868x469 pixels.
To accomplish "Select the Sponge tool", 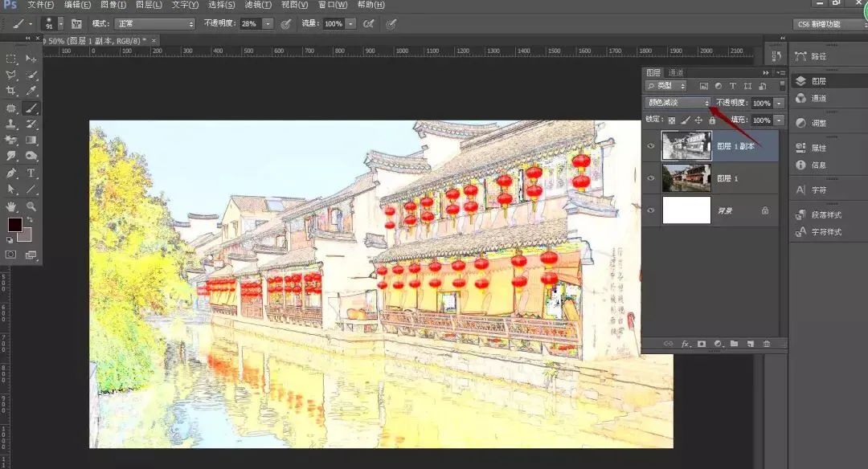I will tap(31, 157).
